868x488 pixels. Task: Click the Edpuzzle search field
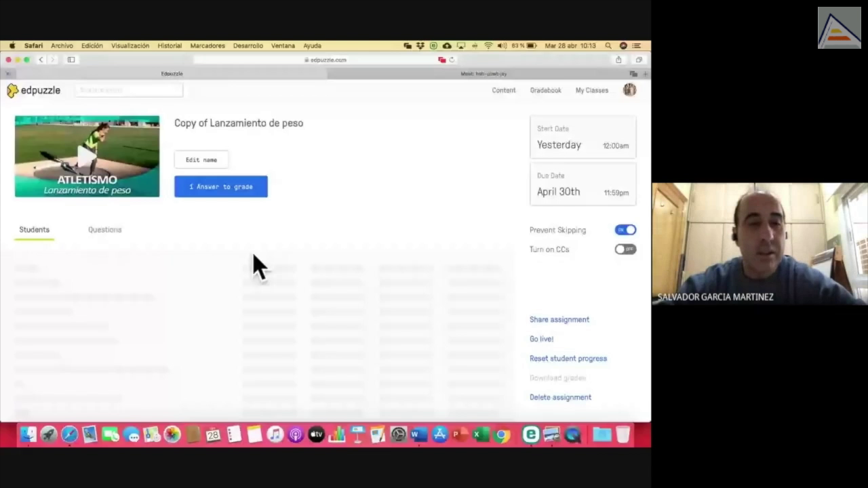tap(129, 90)
